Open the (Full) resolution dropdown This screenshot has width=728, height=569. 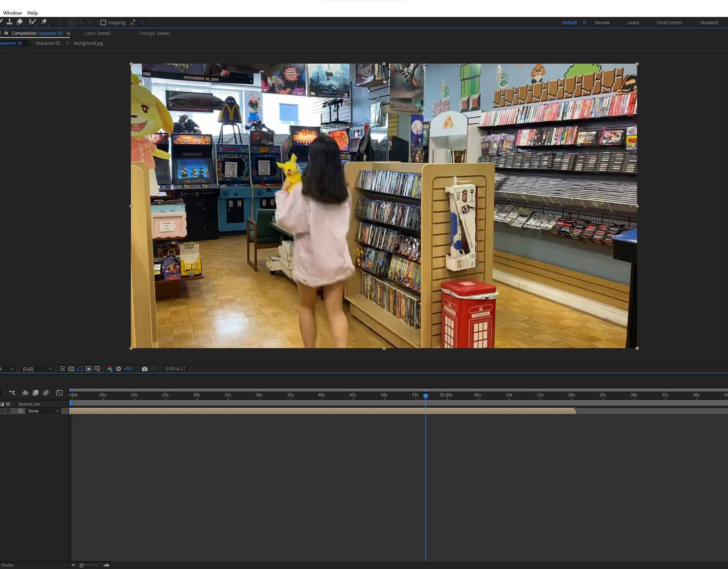pyautogui.click(x=37, y=369)
